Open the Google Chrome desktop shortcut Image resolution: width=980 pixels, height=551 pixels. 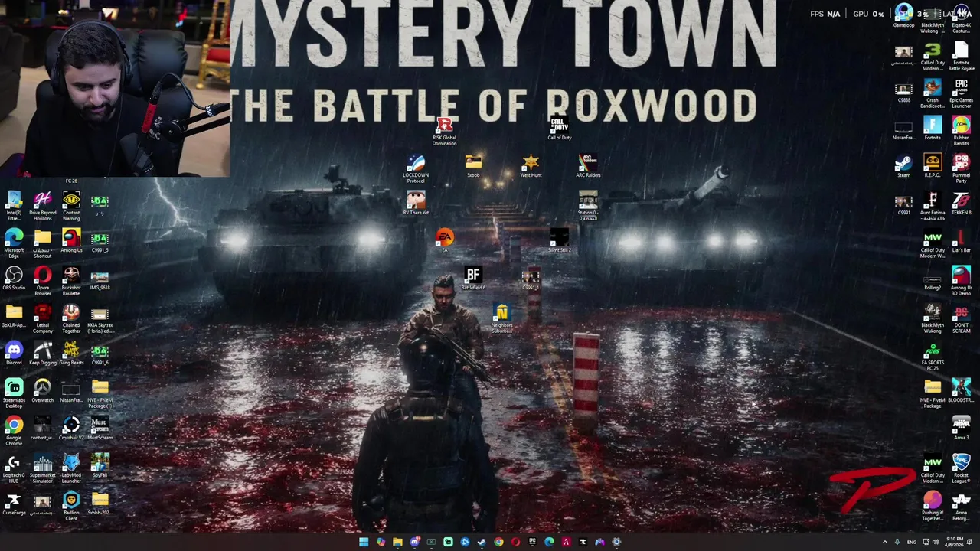point(14,429)
